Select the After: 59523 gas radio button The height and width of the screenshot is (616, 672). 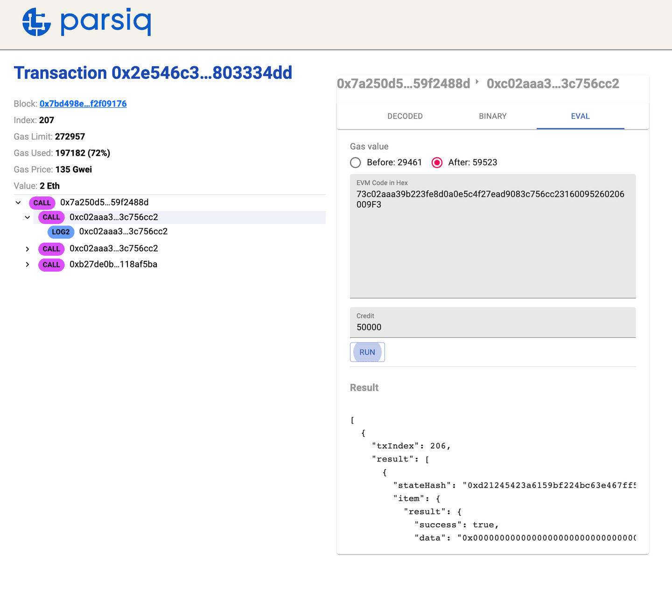click(437, 162)
